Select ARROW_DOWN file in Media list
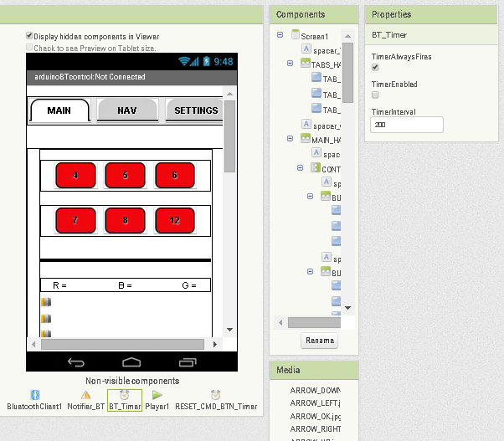This screenshot has width=504, height=441. (x=316, y=390)
